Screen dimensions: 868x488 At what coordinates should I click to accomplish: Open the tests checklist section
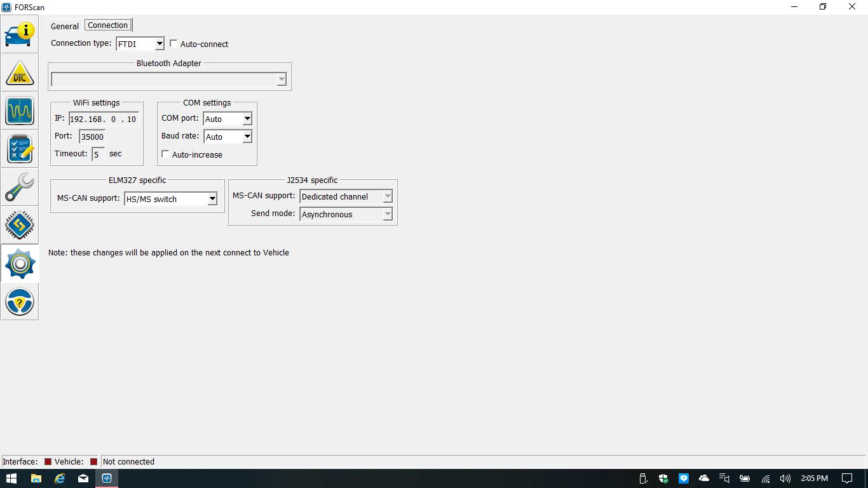point(20,149)
